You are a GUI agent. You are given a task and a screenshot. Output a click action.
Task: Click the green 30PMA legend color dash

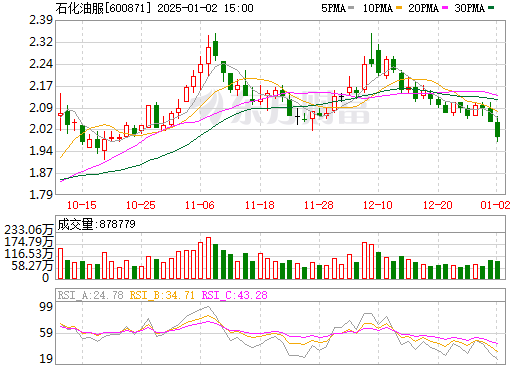click(491, 7)
